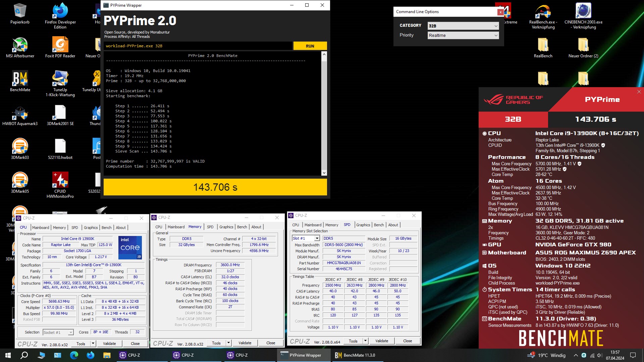Open 3DMark2001 SE desktop icon
Image resolution: width=644 pixels, height=362 pixels.
[x=60, y=115]
